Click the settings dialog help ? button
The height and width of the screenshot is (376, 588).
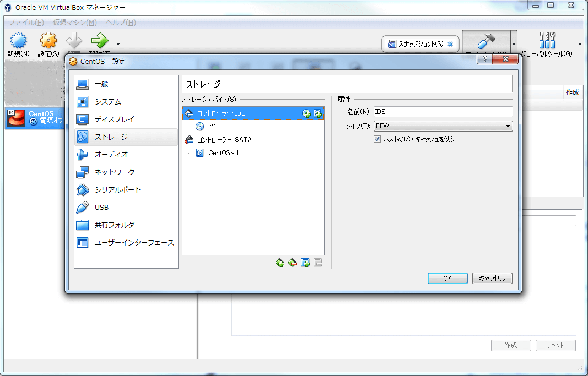coord(484,59)
